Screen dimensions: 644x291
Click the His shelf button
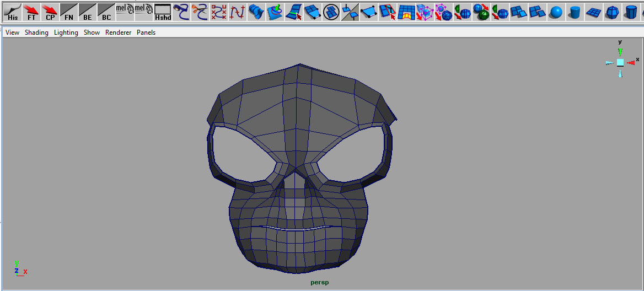click(x=12, y=12)
